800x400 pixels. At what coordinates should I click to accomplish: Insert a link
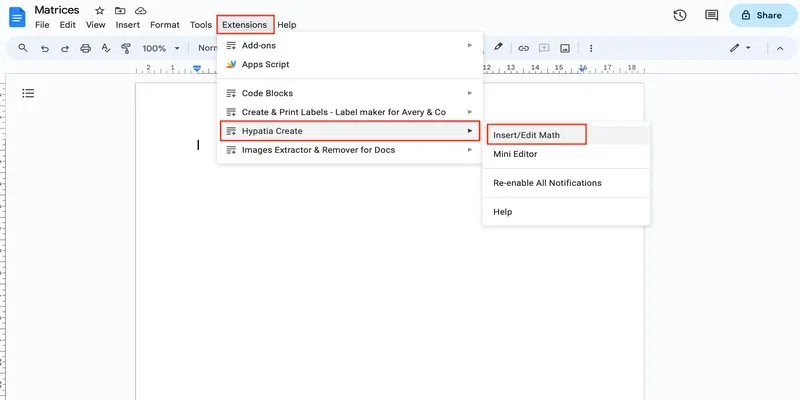523,48
